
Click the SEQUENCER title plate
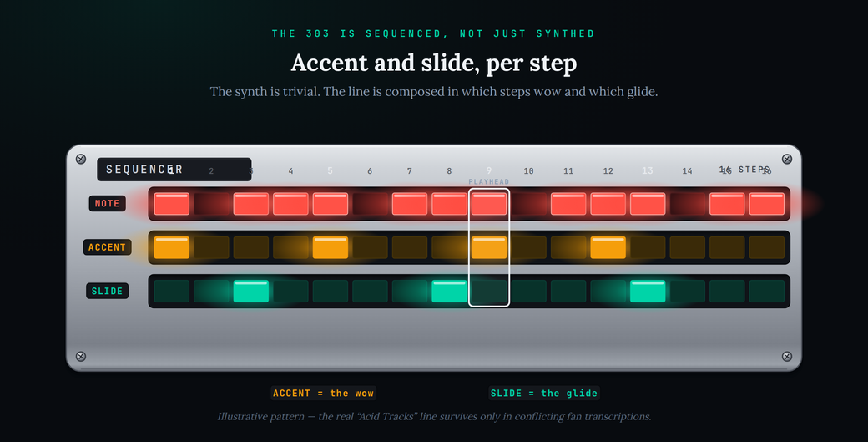(x=174, y=170)
